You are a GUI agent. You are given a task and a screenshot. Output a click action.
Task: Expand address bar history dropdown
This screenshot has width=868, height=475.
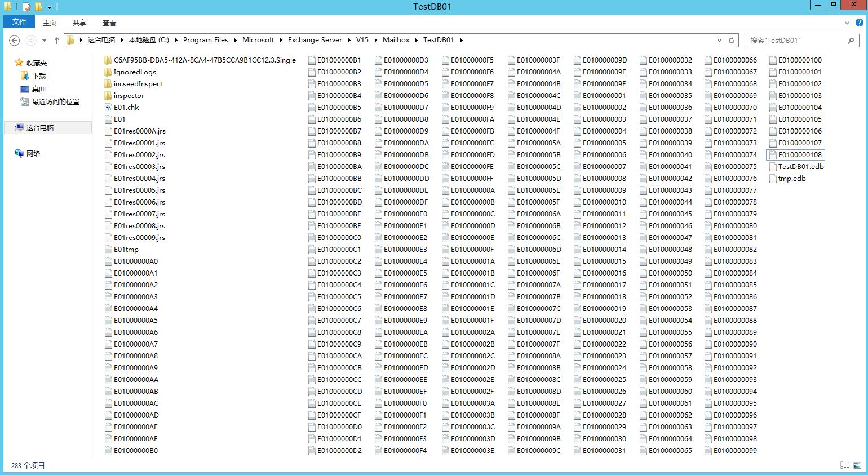point(719,40)
